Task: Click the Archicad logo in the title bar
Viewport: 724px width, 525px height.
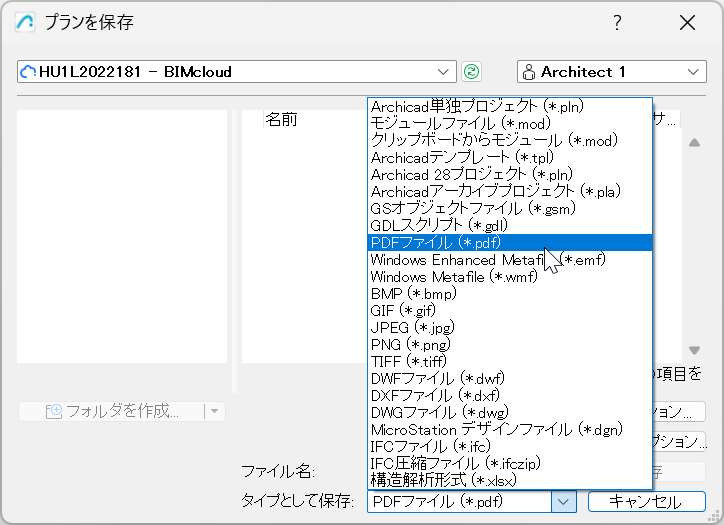Action: pyautogui.click(x=25, y=22)
